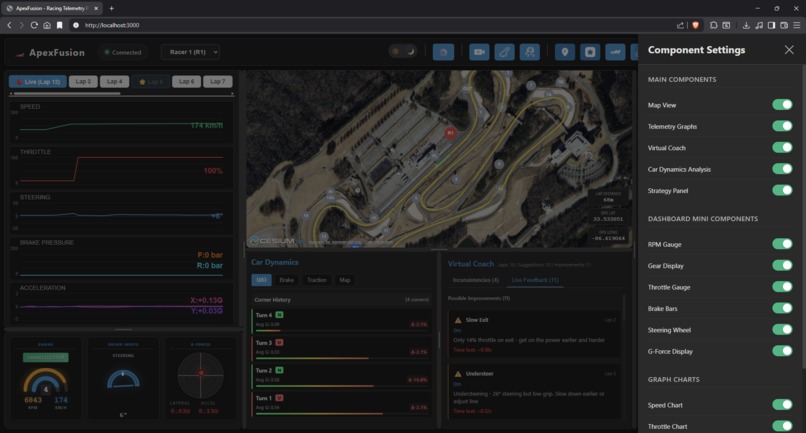806x433 pixels.
Task: Click the lap tabs horizontal scrollbar
Action: pos(67,94)
